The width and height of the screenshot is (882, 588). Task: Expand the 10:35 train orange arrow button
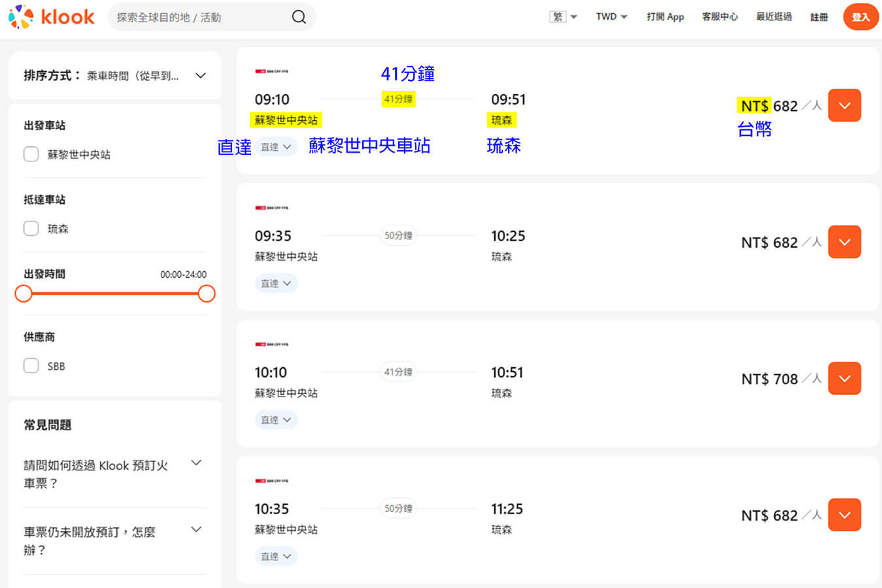point(845,515)
